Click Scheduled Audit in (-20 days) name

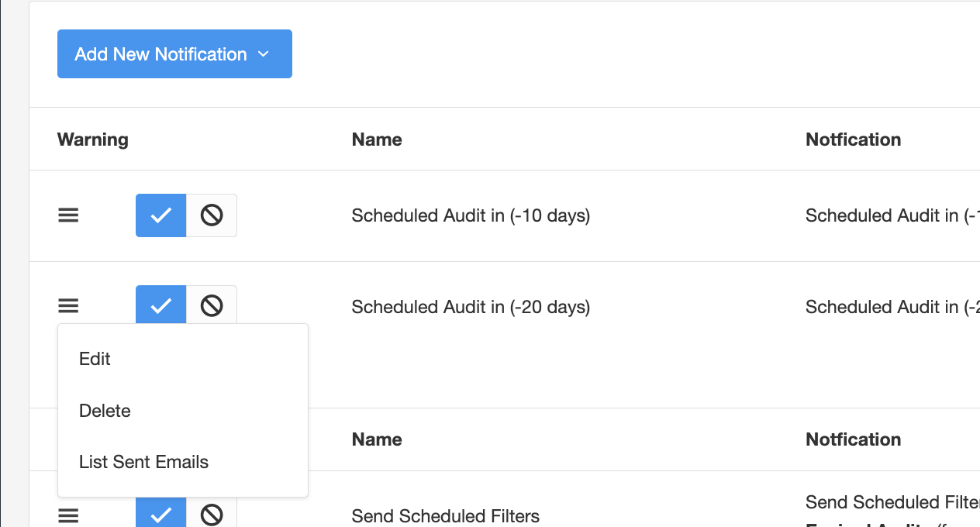point(471,307)
